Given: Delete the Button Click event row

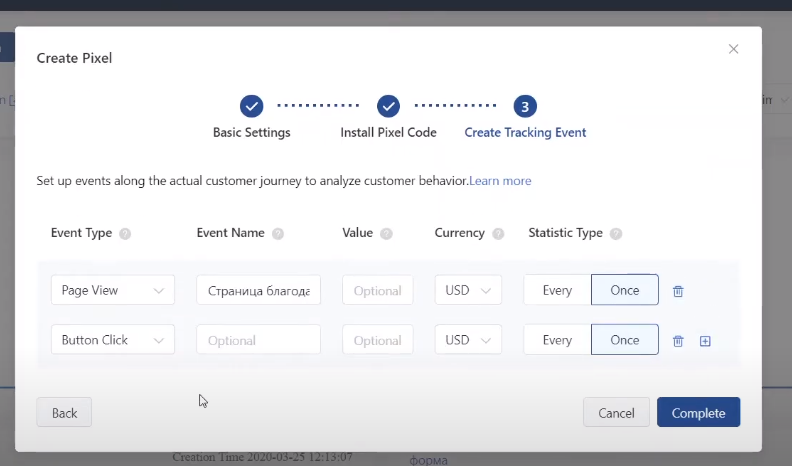Looking at the screenshot, I should tap(678, 341).
